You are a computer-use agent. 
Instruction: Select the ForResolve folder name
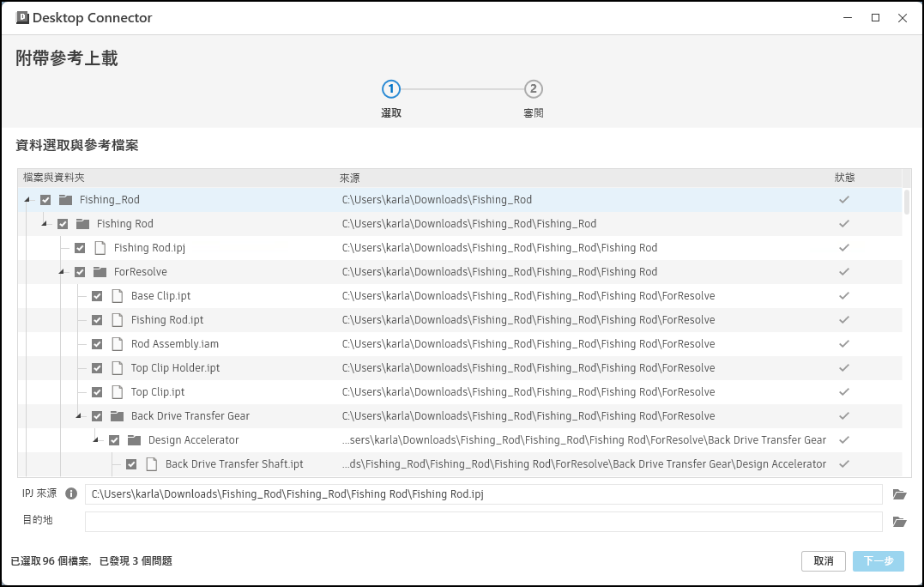[x=140, y=272]
